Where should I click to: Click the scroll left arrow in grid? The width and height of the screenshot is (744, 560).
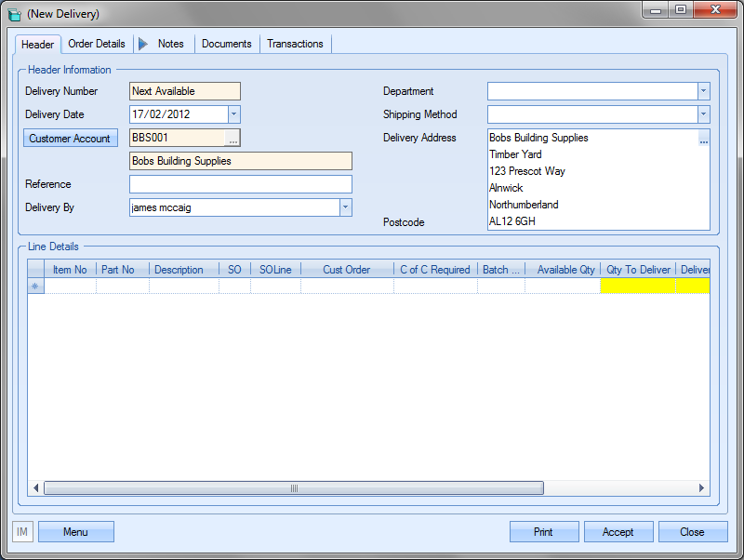point(36,488)
